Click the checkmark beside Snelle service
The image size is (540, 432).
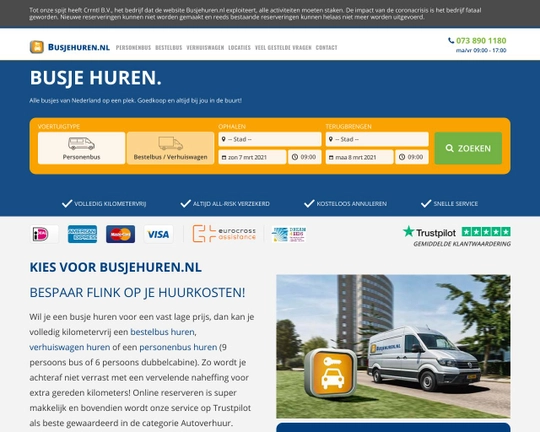tap(426, 204)
